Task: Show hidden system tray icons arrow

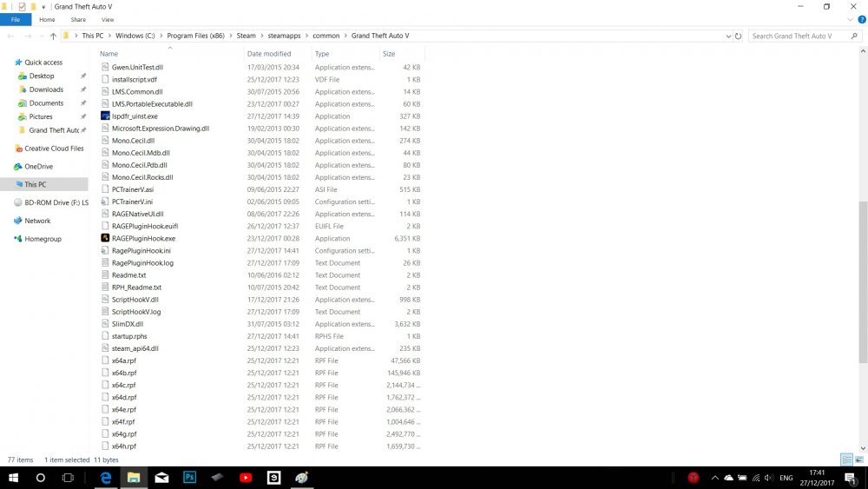Action: pyautogui.click(x=714, y=478)
